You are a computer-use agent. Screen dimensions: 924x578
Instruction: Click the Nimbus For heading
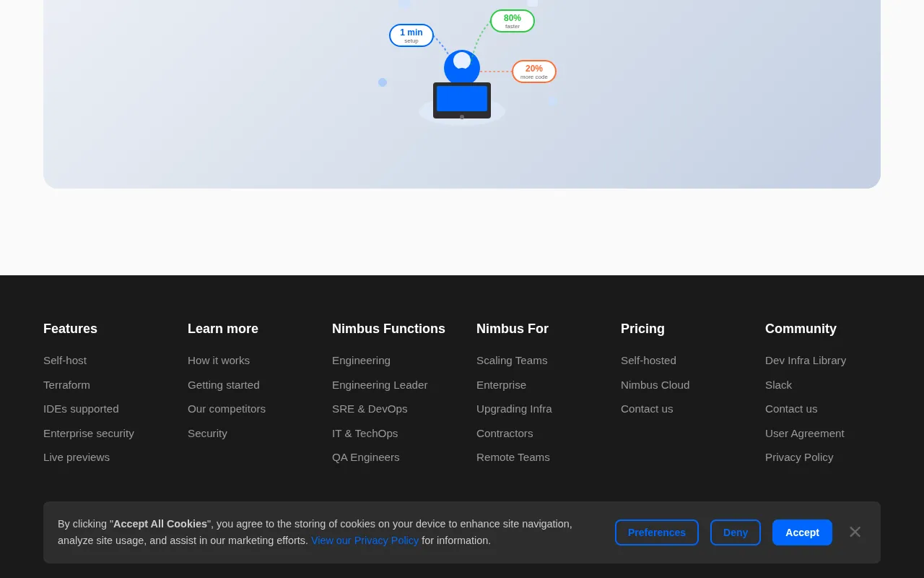[x=513, y=329]
